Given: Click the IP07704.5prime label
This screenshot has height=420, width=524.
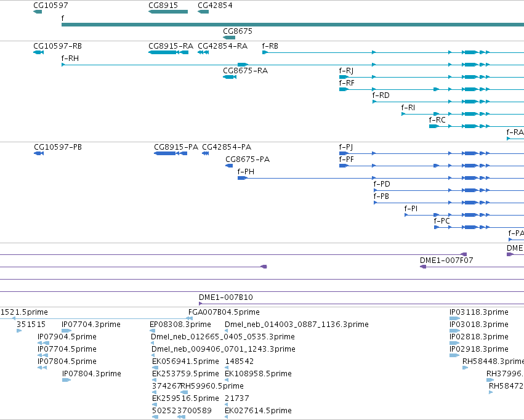Looking at the screenshot, I should [x=67, y=350].
